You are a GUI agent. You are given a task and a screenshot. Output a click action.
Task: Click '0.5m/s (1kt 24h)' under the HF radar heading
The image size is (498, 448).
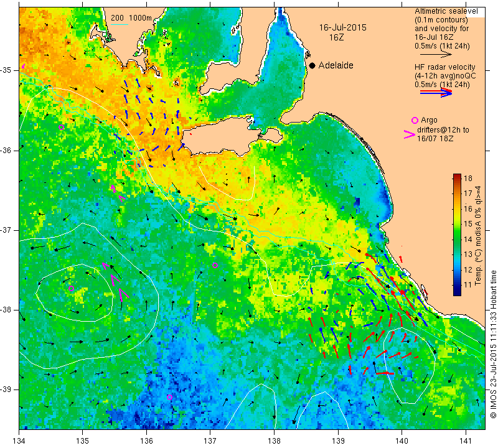click(442, 85)
